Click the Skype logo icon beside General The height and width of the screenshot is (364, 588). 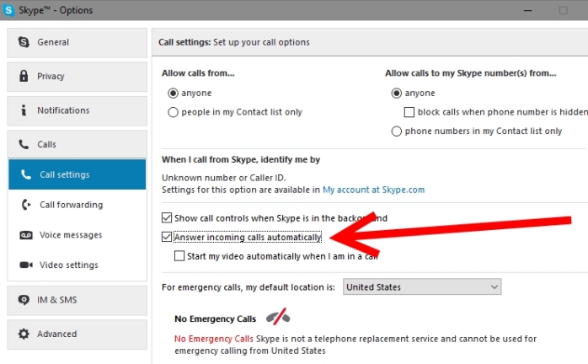click(x=24, y=42)
